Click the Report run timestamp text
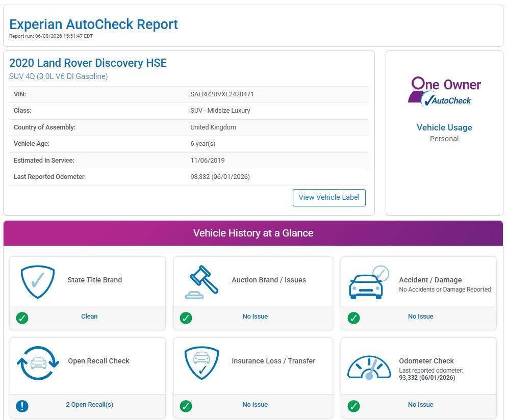This screenshot has width=507, height=420. [x=51, y=36]
